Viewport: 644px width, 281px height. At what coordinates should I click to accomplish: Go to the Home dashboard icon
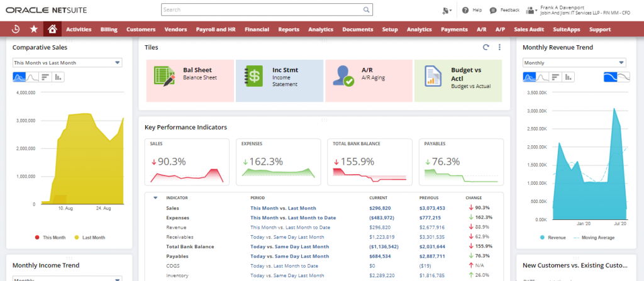52,29
